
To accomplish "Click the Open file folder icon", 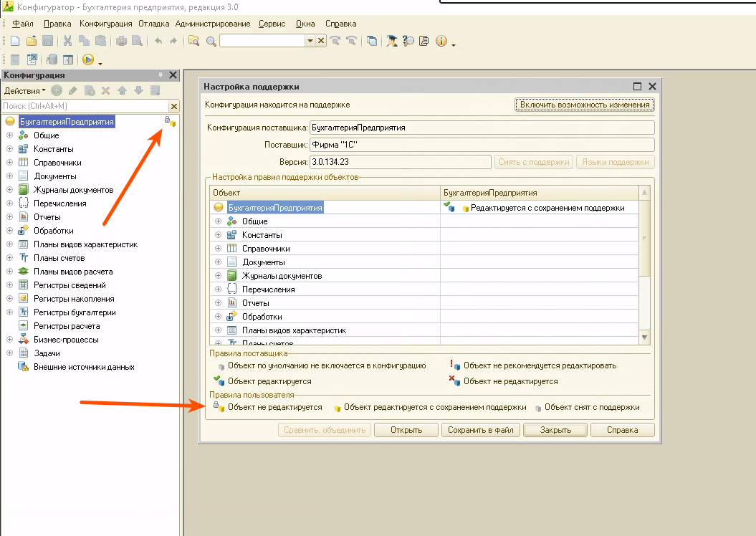I will (x=32, y=41).
